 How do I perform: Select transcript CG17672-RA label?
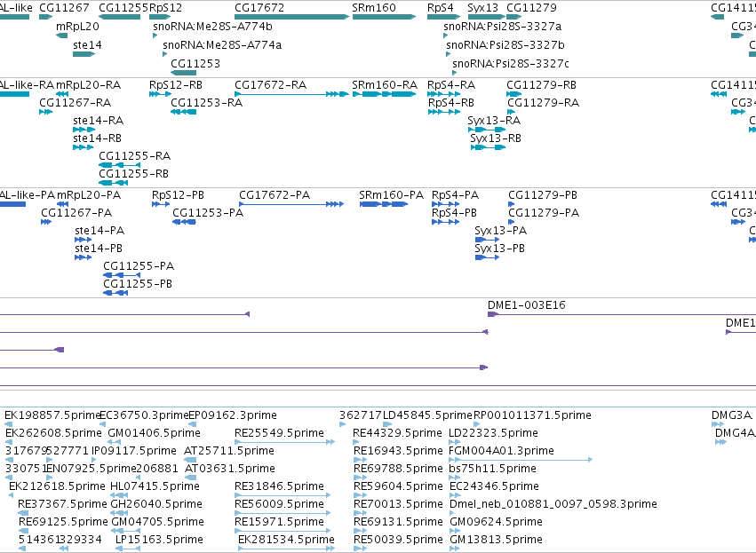[x=270, y=85]
